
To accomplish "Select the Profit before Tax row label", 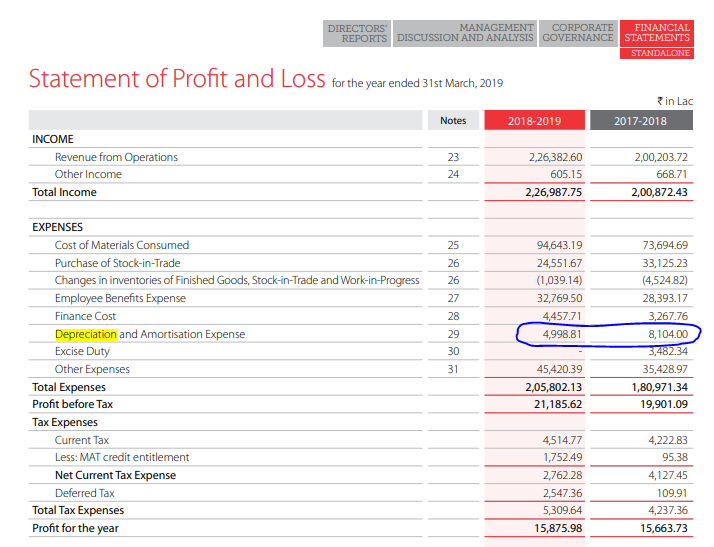I will pos(72,404).
